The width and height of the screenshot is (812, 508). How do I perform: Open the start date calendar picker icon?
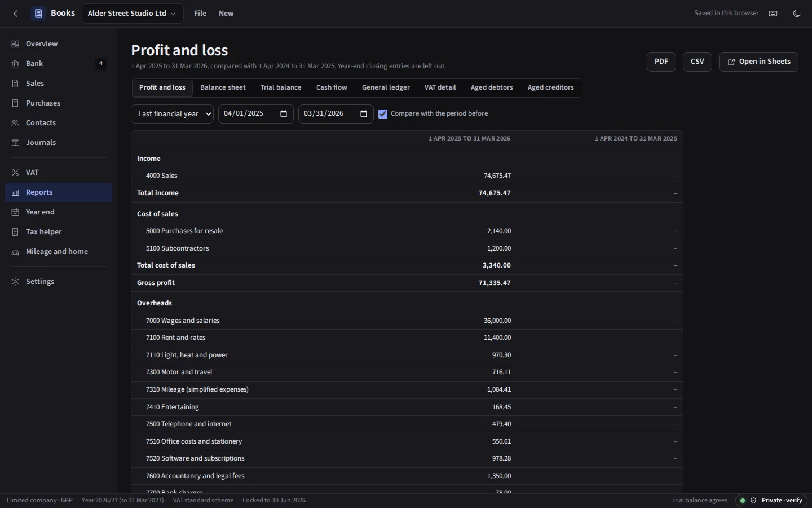coord(284,114)
